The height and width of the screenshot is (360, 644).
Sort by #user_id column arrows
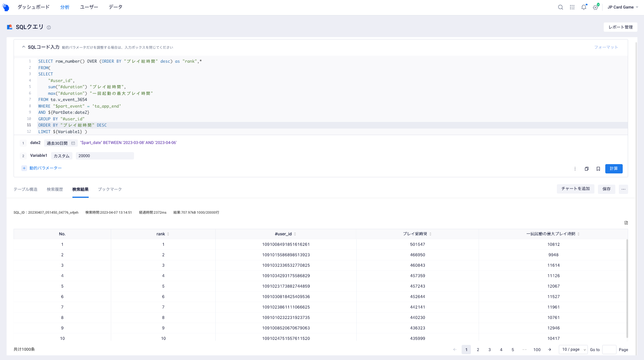(295, 234)
